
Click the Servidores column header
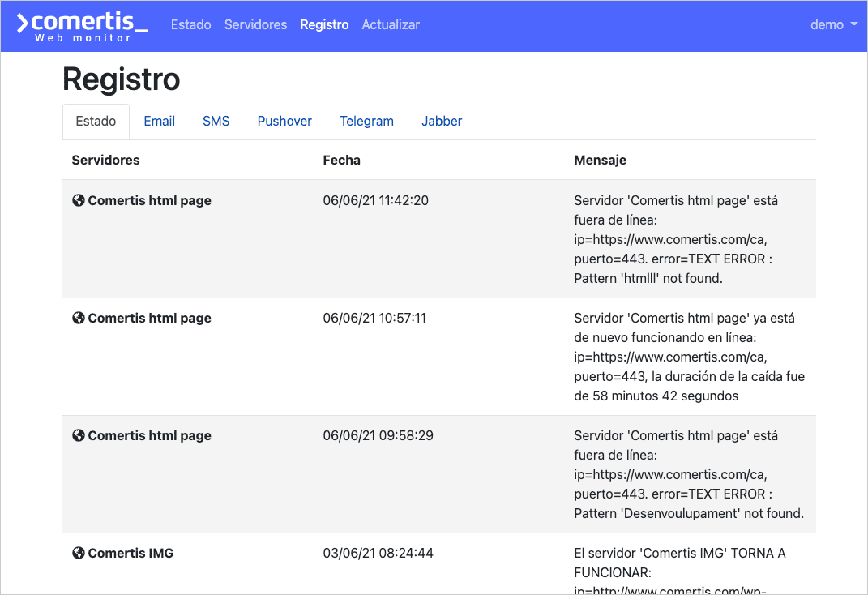(x=106, y=160)
